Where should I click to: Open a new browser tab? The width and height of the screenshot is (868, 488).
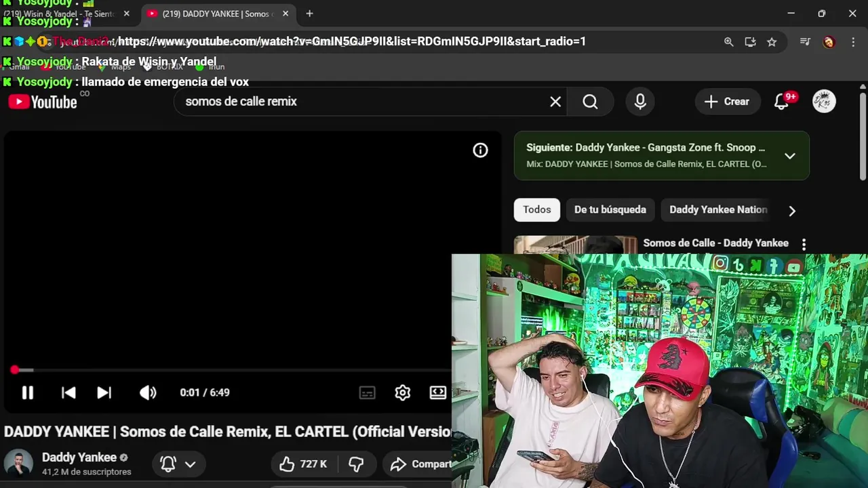tap(309, 14)
